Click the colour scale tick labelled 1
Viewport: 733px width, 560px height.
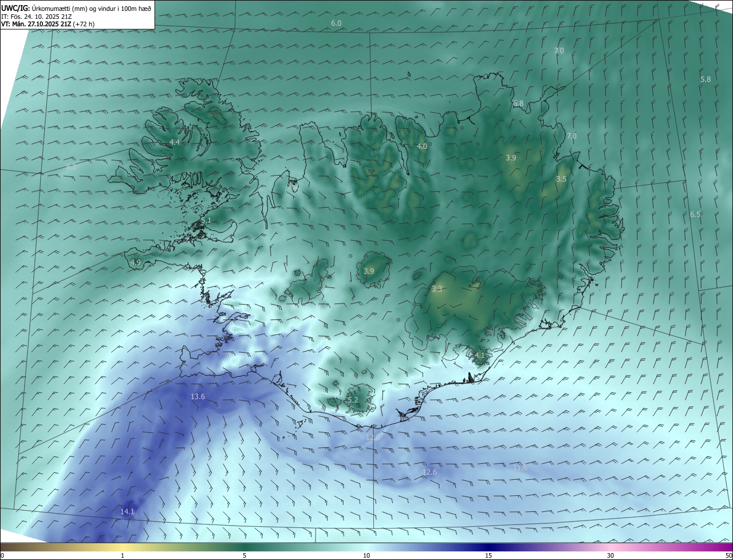[x=123, y=555]
